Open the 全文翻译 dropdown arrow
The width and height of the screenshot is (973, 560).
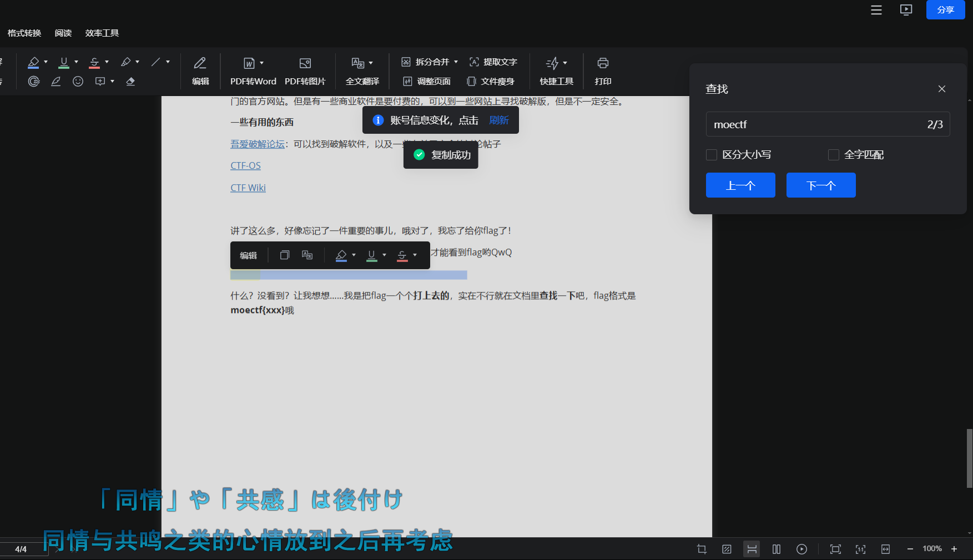tap(372, 62)
